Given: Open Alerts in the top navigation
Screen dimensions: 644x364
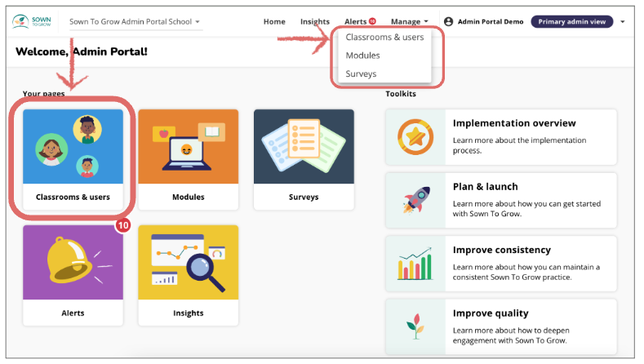Looking at the screenshot, I should click(x=355, y=22).
